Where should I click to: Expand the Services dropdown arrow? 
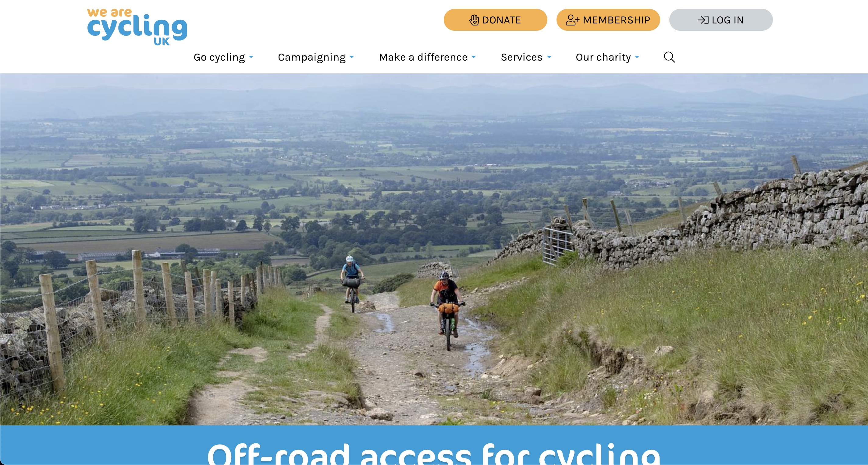click(x=549, y=57)
